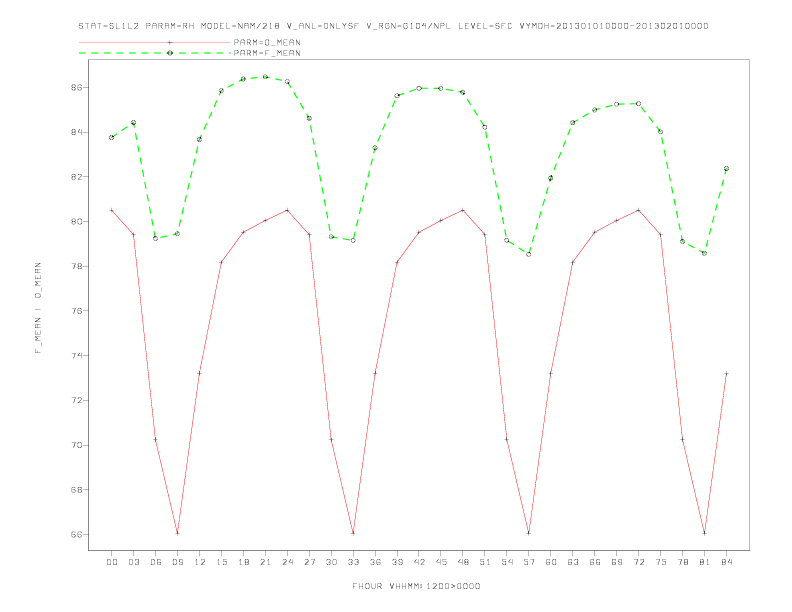Click x-axis tick label 63
Screen dimensions: 792x612
(573, 562)
